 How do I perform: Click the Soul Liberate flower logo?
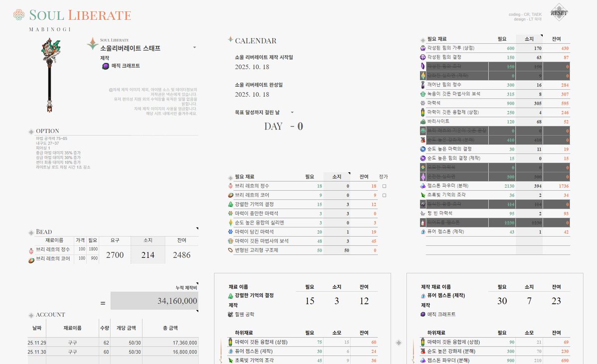pyautogui.click(x=18, y=15)
